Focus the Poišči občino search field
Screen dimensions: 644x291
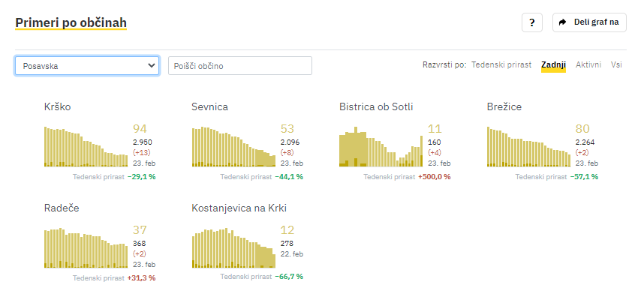pyautogui.click(x=240, y=66)
